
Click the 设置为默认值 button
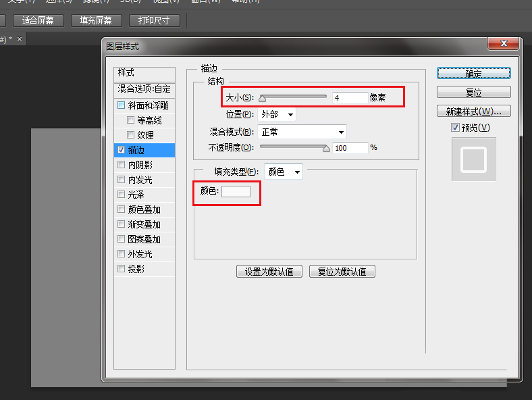[x=269, y=272]
